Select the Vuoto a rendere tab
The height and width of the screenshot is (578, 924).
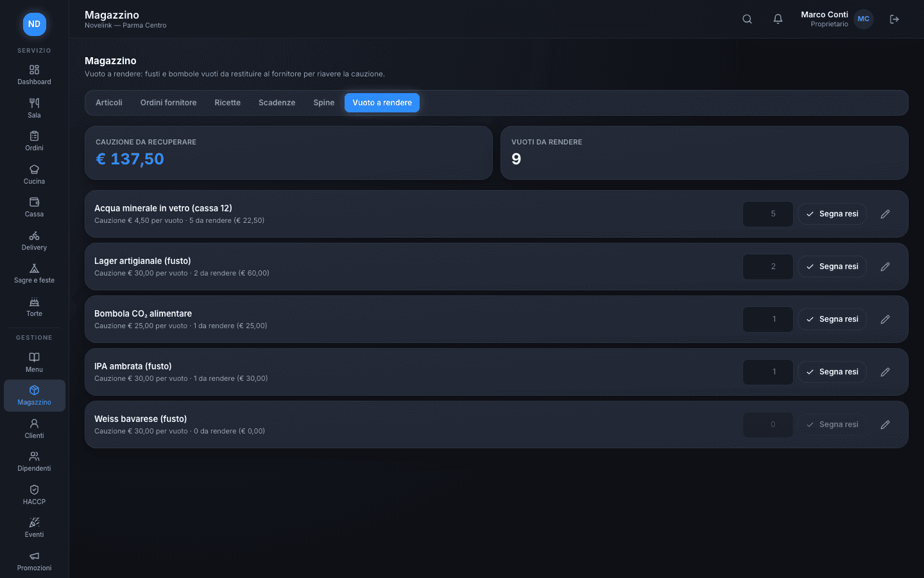pos(382,103)
